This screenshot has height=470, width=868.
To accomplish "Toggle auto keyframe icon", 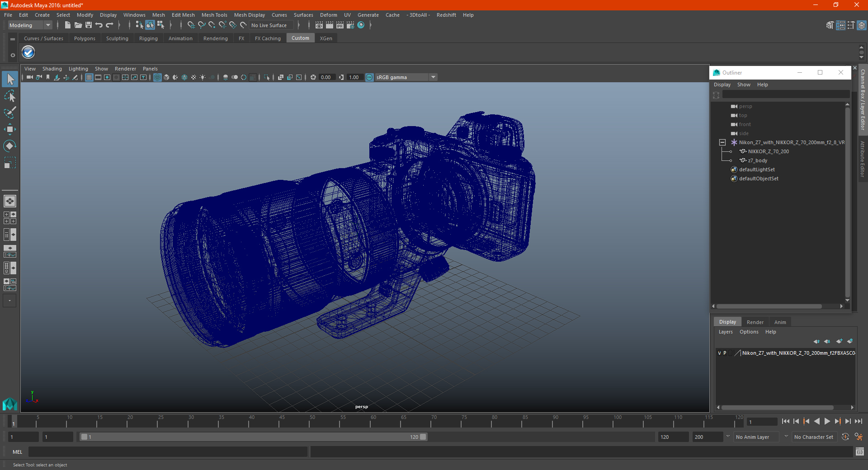I will pyautogui.click(x=845, y=437).
